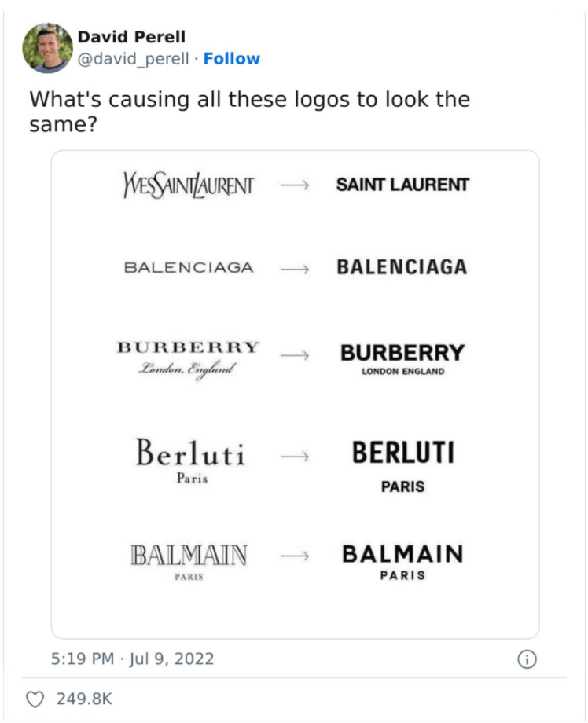Screen dimensions: 588x723
Task: Select the new bold BERLUTI PARIS logo
Action: 402,466
